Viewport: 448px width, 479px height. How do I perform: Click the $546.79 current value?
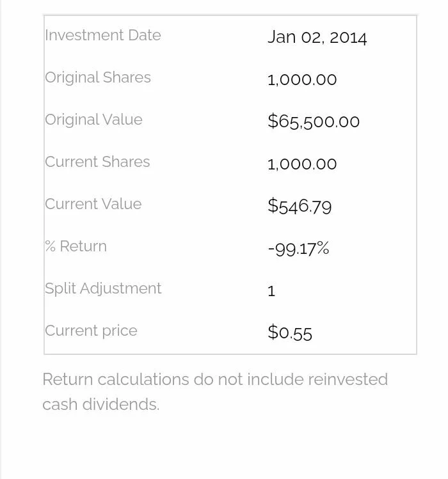pyautogui.click(x=300, y=206)
